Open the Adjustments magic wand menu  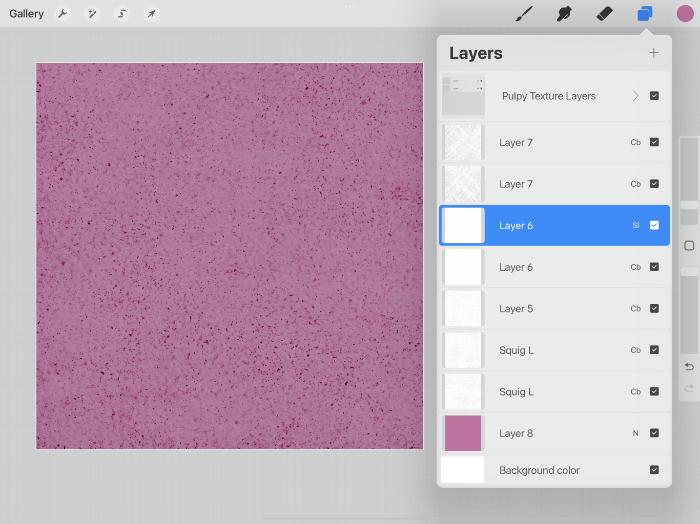(92, 14)
